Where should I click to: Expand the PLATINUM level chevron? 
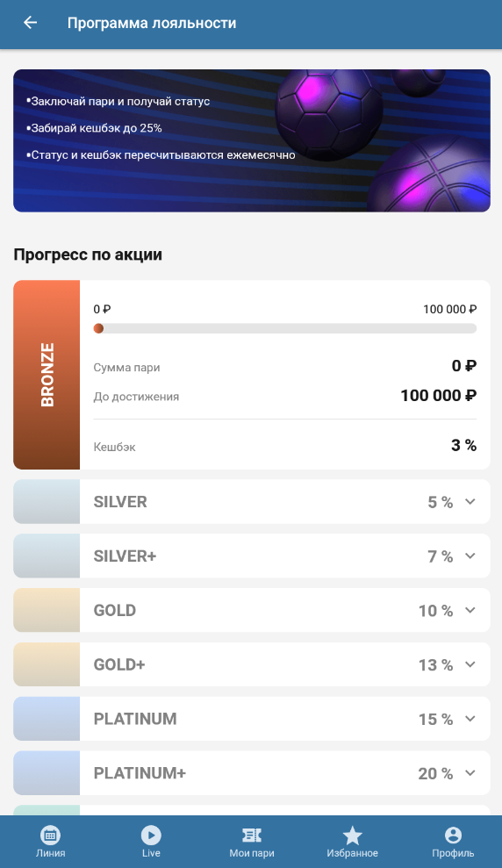pyautogui.click(x=470, y=719)
